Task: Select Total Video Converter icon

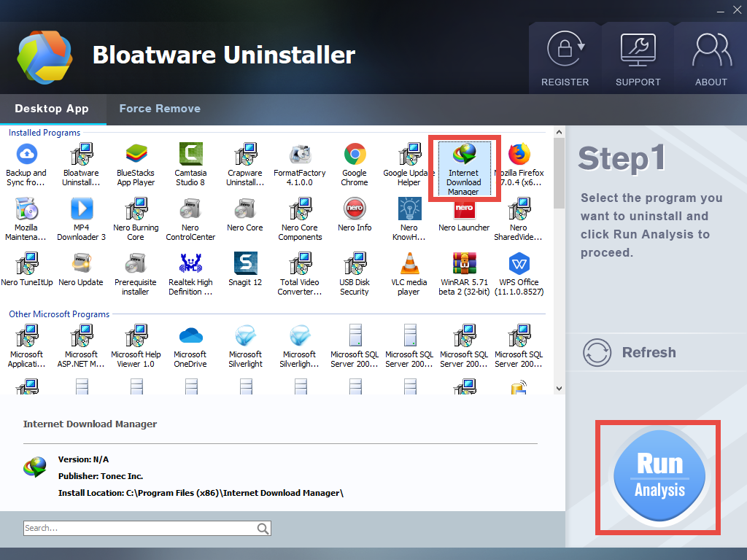Action: click(300, 263)
